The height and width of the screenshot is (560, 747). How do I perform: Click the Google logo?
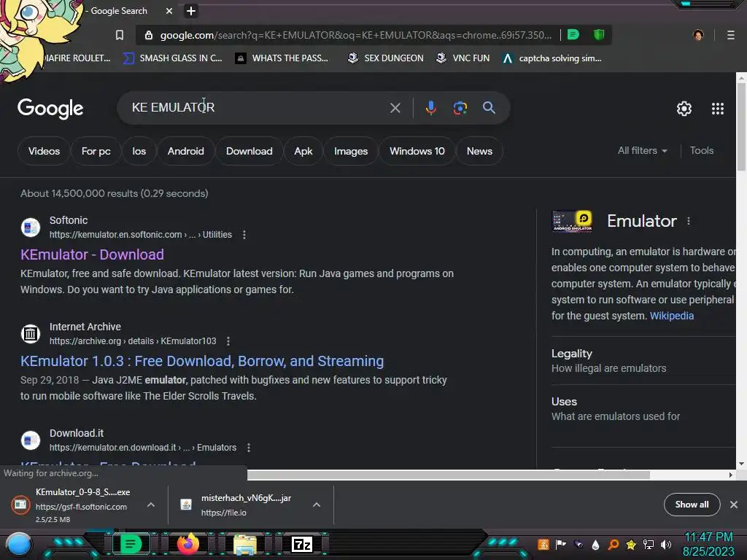[x=50, y=109]
